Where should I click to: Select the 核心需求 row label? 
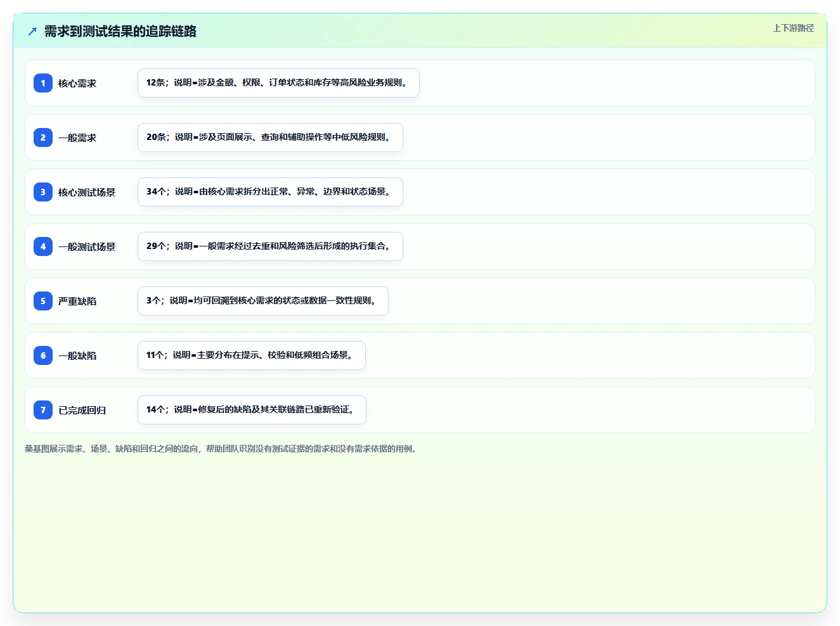pos(77,83)
